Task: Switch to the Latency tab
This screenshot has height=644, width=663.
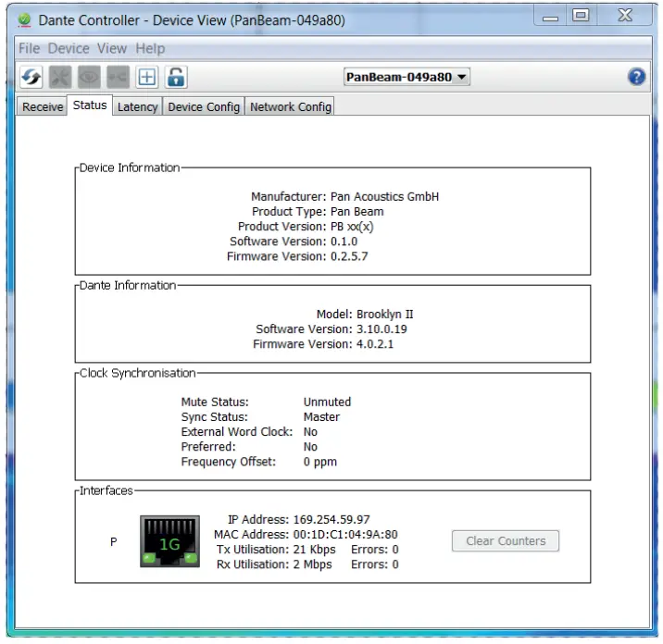Action: click(x=137, y=106)
